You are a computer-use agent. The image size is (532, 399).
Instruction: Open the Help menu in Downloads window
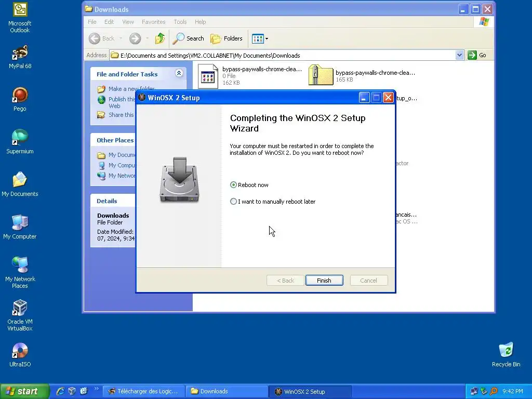tap(200, 22)
